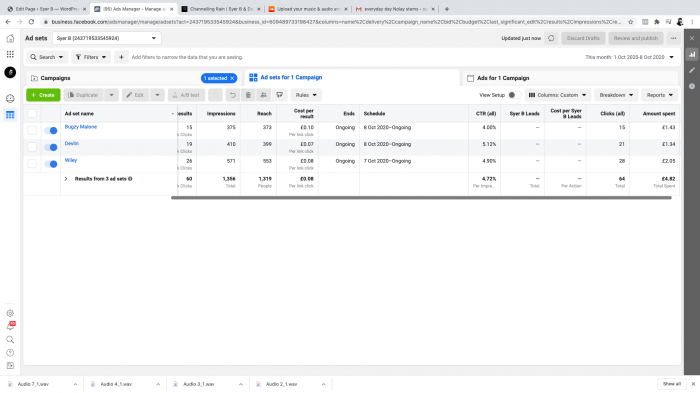Select the campaigns table view icon

[10, 115]
